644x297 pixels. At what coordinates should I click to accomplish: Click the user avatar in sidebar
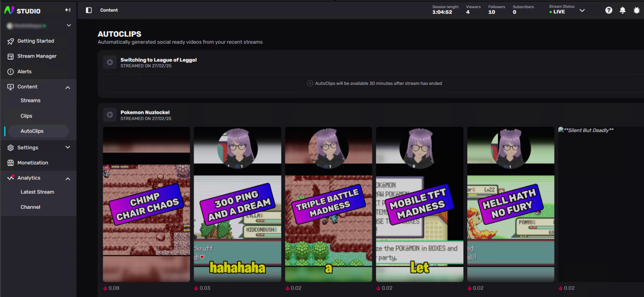pos(10,26)
